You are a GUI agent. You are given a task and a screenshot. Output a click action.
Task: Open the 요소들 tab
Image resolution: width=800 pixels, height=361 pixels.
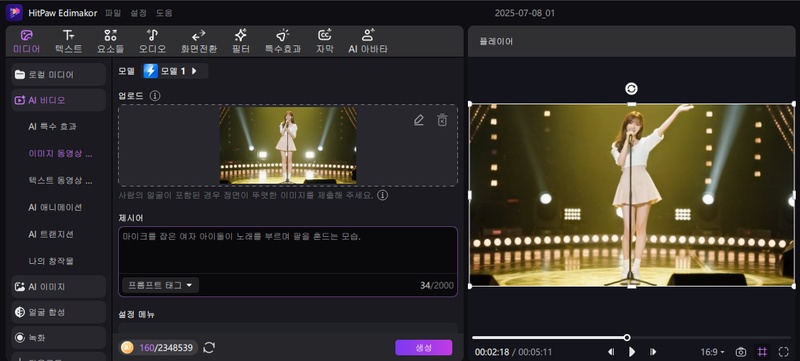click(110, 41)
